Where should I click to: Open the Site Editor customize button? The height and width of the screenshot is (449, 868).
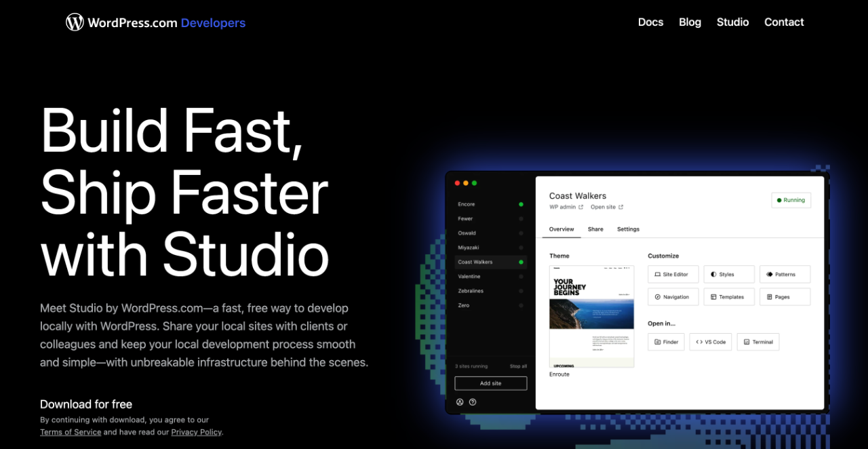point(673,275)
